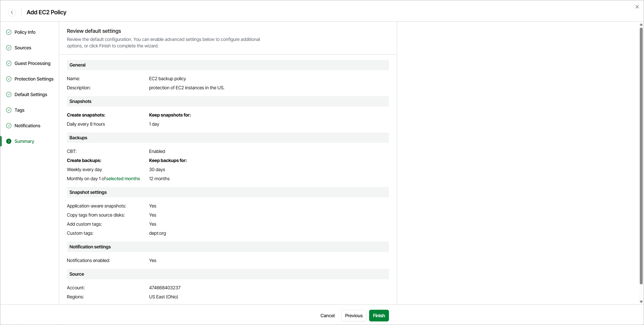Click the Summary step arrow icon

(x=9, y=141)
